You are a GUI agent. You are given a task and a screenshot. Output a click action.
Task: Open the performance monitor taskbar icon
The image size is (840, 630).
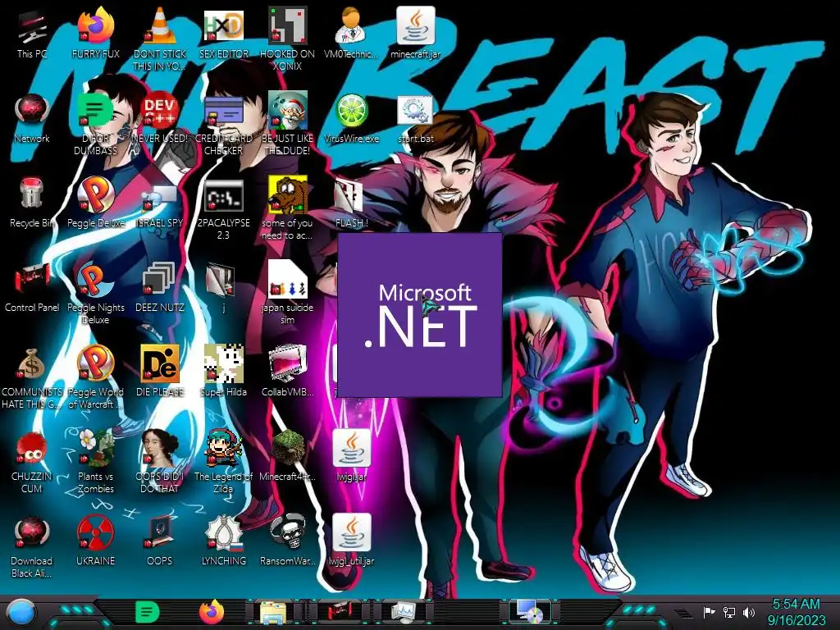click(x=403, y=612)
